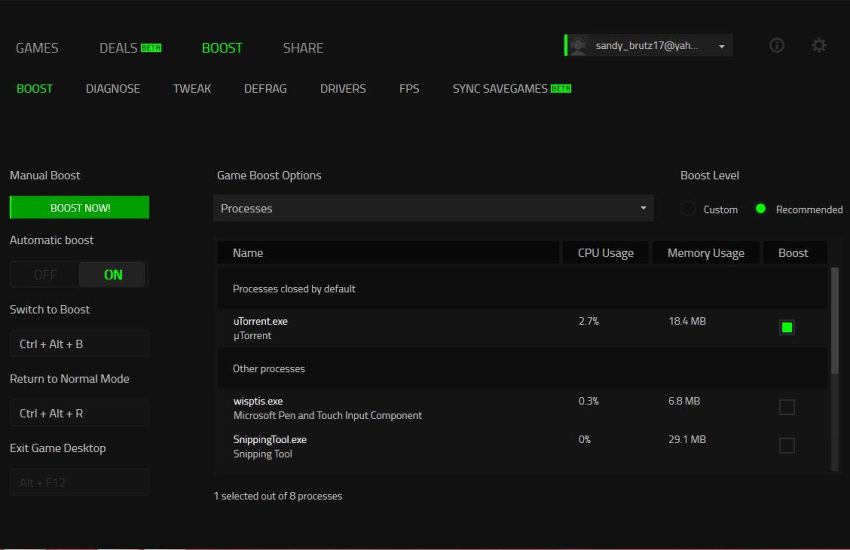Select the SnippingTool.exe process name

(270, 439)
